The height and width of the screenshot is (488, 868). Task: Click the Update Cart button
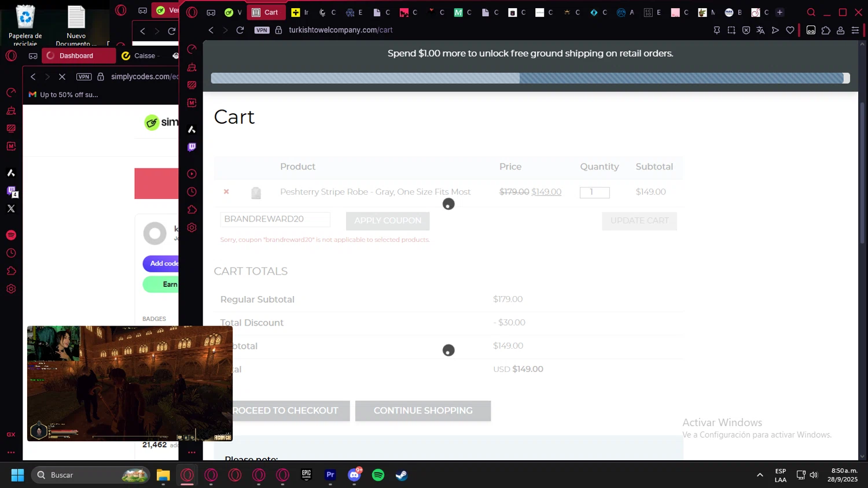[639, 221]
